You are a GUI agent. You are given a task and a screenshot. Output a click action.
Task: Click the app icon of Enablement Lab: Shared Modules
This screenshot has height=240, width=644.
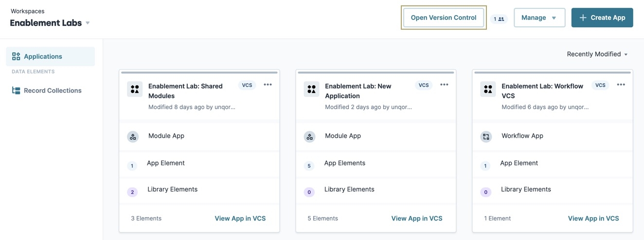tap(135, 89)
